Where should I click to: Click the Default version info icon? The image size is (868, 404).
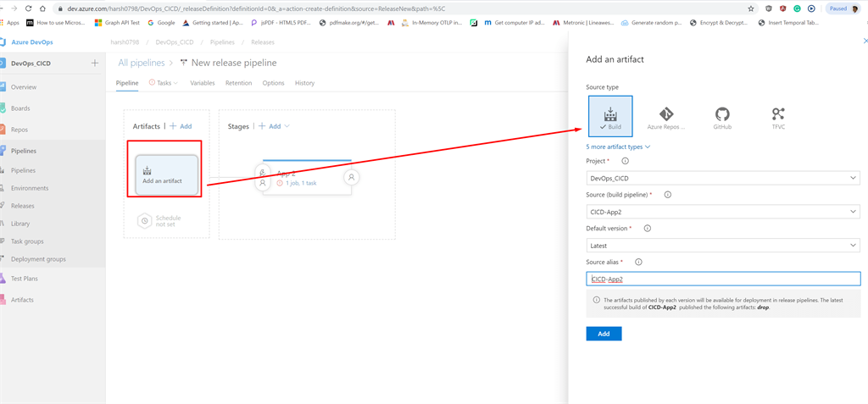coord(647,228)
